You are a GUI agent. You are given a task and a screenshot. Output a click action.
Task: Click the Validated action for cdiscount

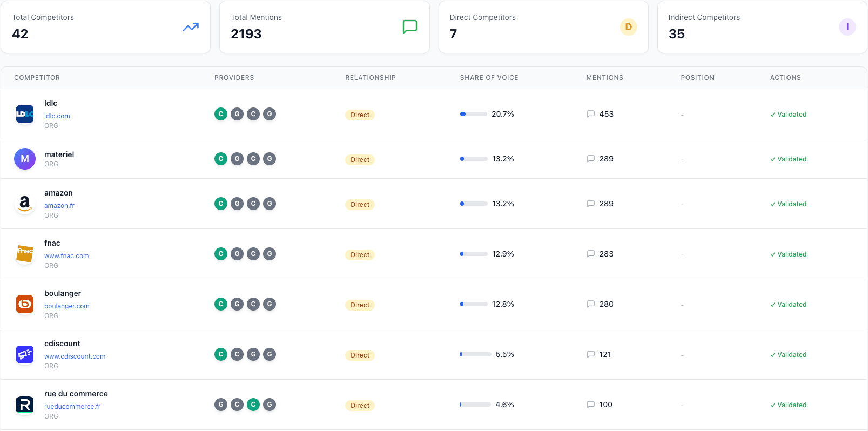click(788, 355)
